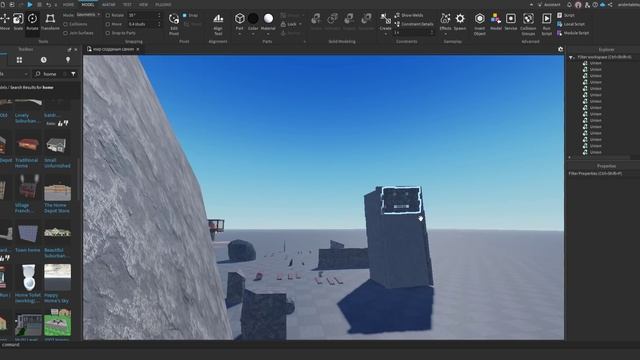Open the Toolbox search filter options
The height and width of the screenshot is (360, 640).
point(73,74)
